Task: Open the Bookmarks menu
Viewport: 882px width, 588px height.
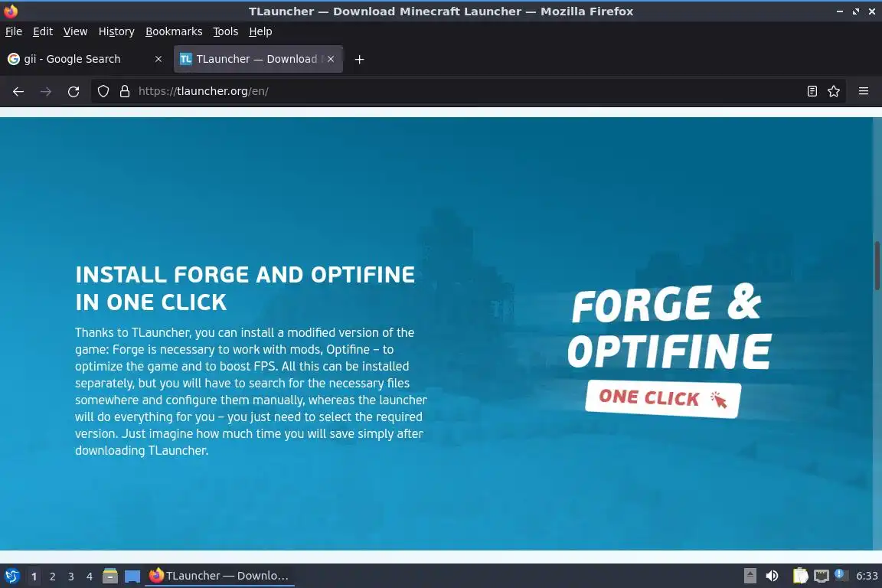Action: [174, 31]
